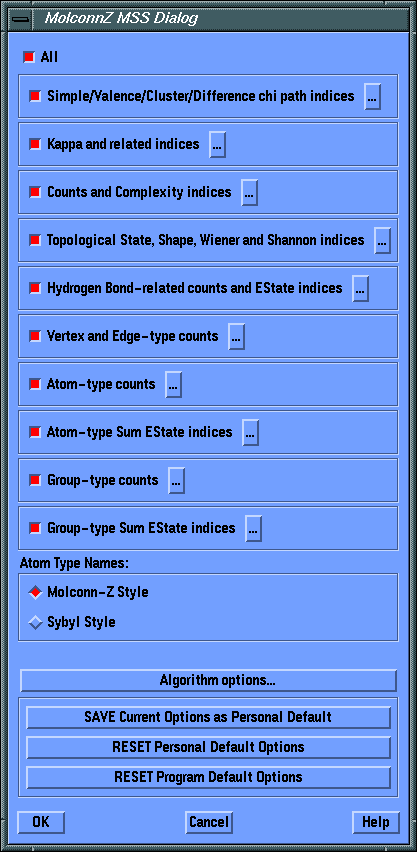
Task: Toggle the All checkbox
Action: pyautogui.click(x=28, y=57)
